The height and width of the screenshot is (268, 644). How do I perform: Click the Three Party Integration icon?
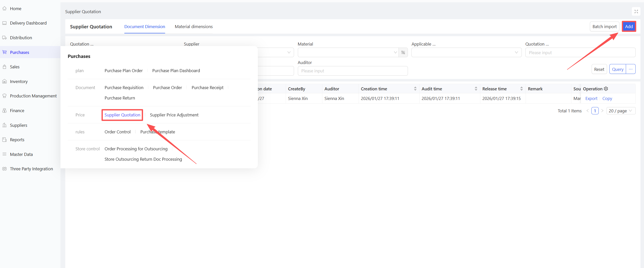5,169
